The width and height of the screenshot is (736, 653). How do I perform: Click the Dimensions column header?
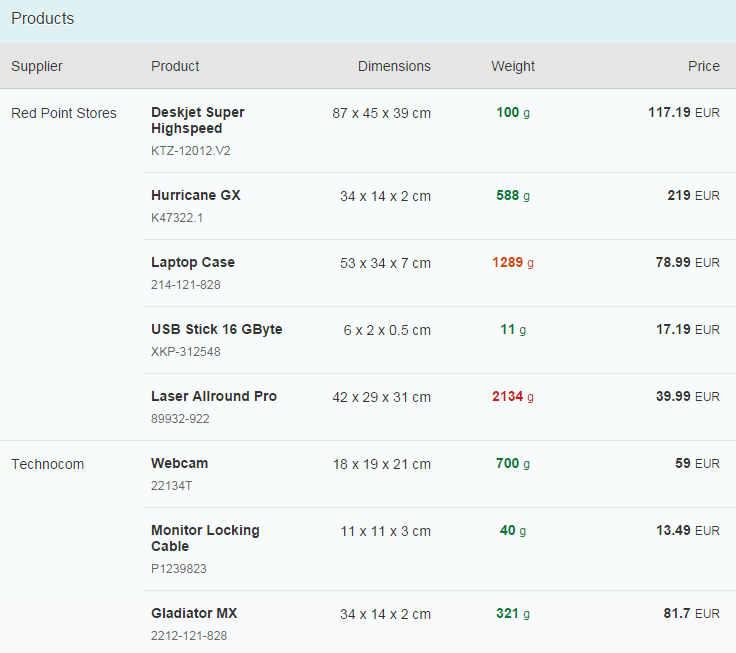click(x=394, y=66)
